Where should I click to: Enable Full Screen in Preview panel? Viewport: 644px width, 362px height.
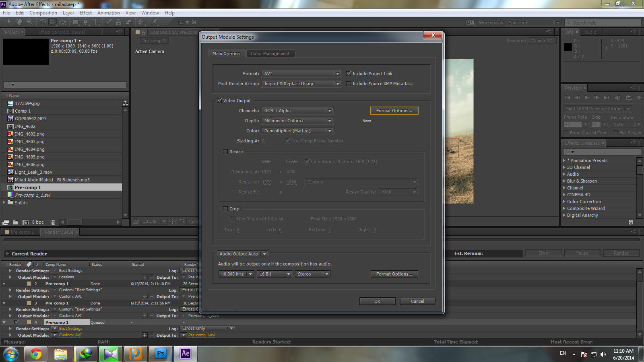(x=615, y=133)
